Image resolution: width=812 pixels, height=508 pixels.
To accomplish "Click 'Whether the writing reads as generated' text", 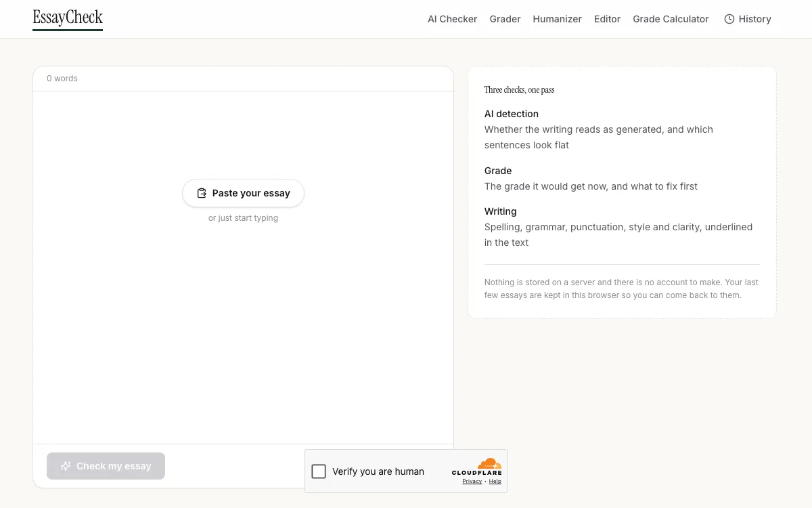I will [599, 137].
